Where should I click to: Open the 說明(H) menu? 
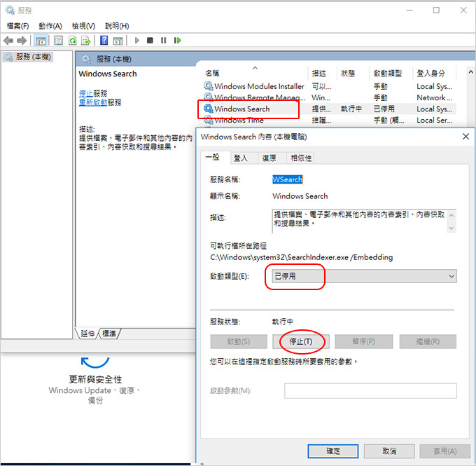pyautogui.click(x=117, y=26)
